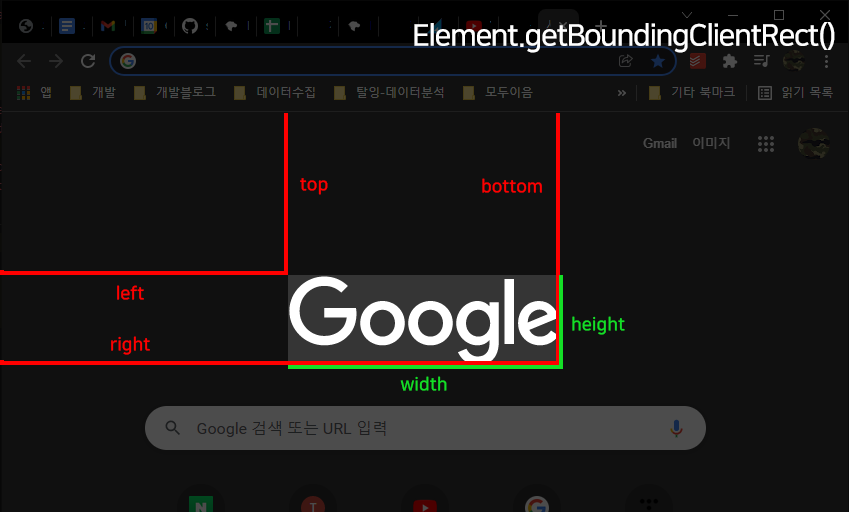The width and height of the screenshot is (849, 512).
Task: Click the Google logo
Action: tap(423, 319)
